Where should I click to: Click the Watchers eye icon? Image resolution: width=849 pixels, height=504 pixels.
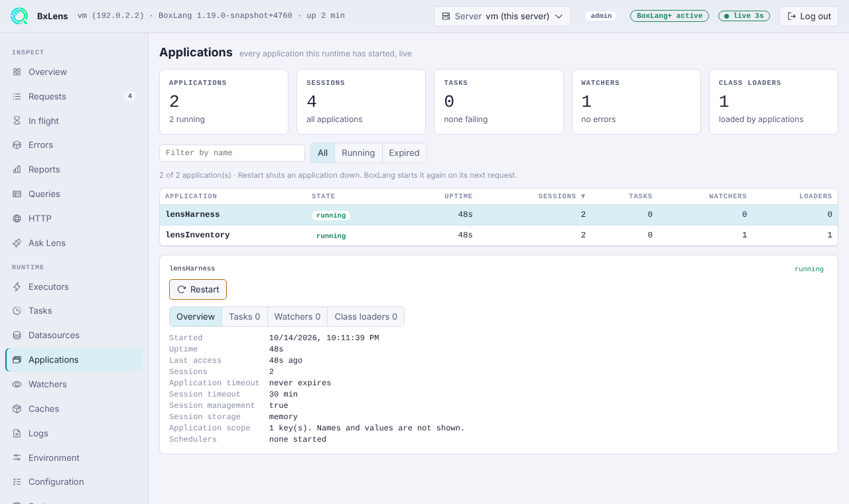pos(17,384)
